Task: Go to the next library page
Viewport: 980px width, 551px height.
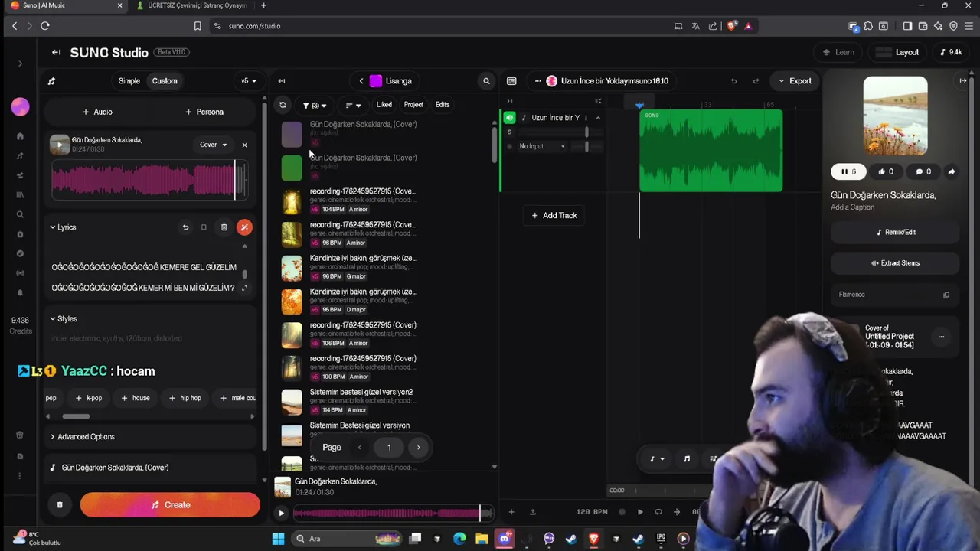Action: point(418,448)
